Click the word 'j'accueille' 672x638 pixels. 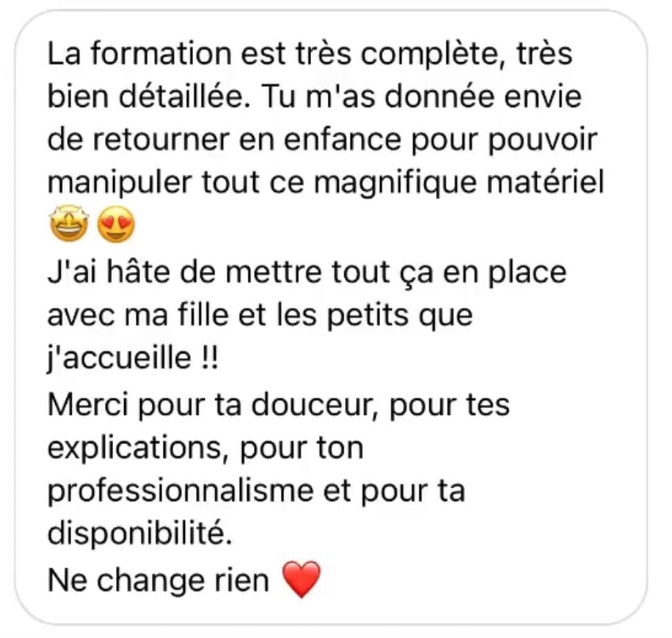pos(119,359)
